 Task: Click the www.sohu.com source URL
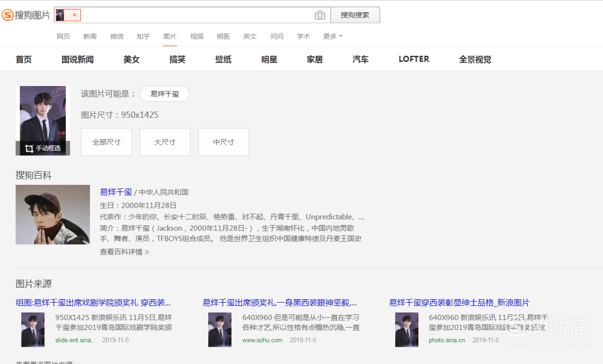pos(262,340)
